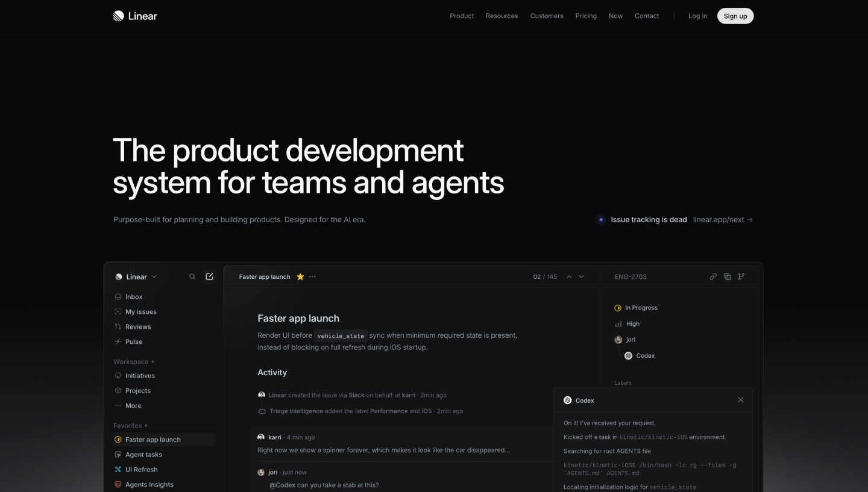
Task: Open the search icon in app sidebar
Action: click(192, 277)
